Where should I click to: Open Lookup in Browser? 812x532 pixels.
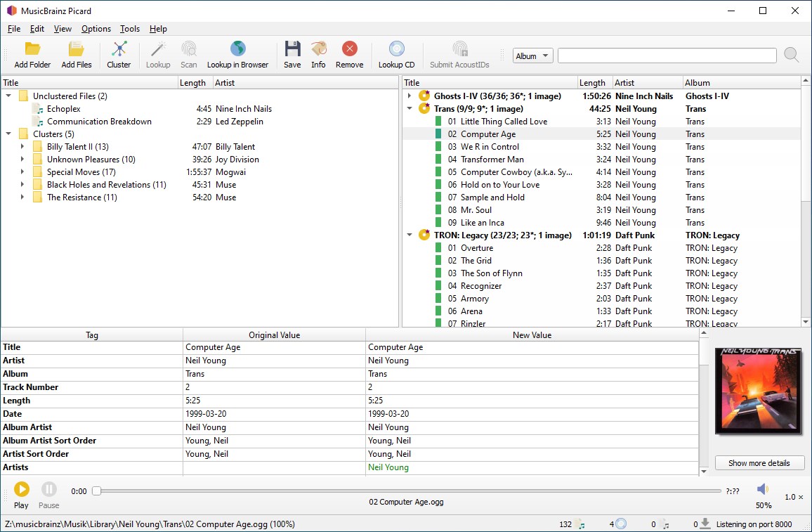point(238,49)
